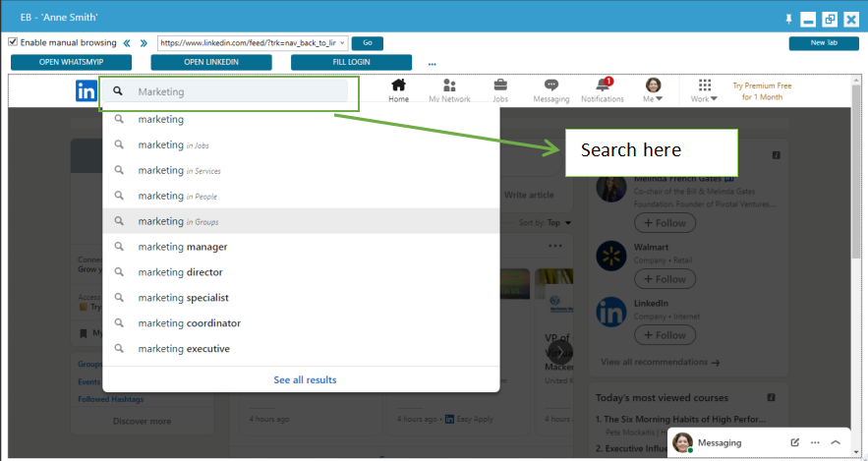Click OPEN LINKEDIN button
Image resolution: width=868 pixels, height=461 pixels.
(211, 62)
